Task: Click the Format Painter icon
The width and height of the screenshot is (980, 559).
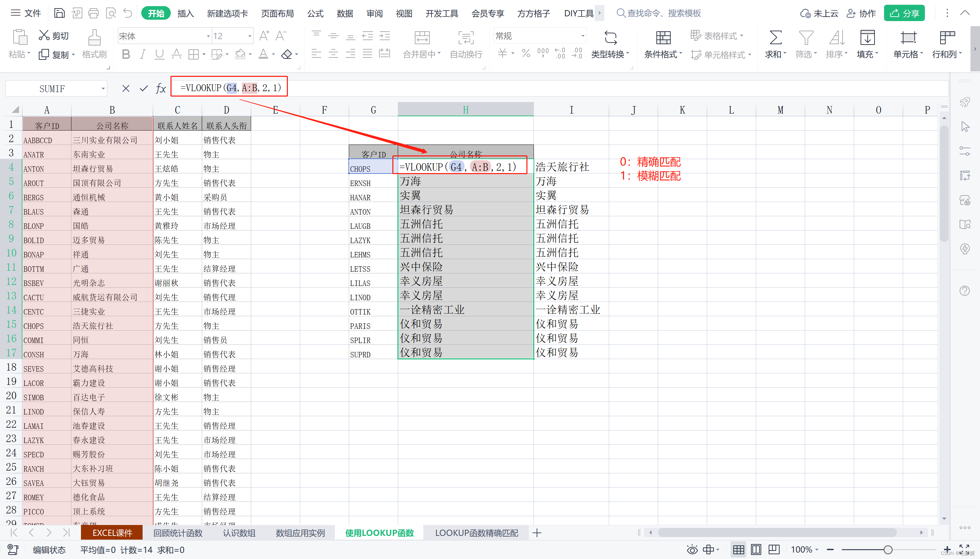Action: pyautogui.click(x=94, y=38)
